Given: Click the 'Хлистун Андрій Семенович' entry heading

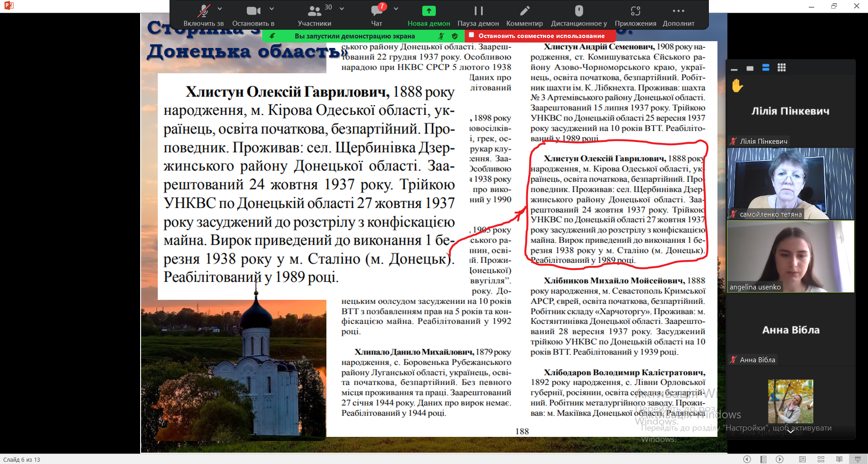Looking at the screenshot, I should click(x=599, y=47).
